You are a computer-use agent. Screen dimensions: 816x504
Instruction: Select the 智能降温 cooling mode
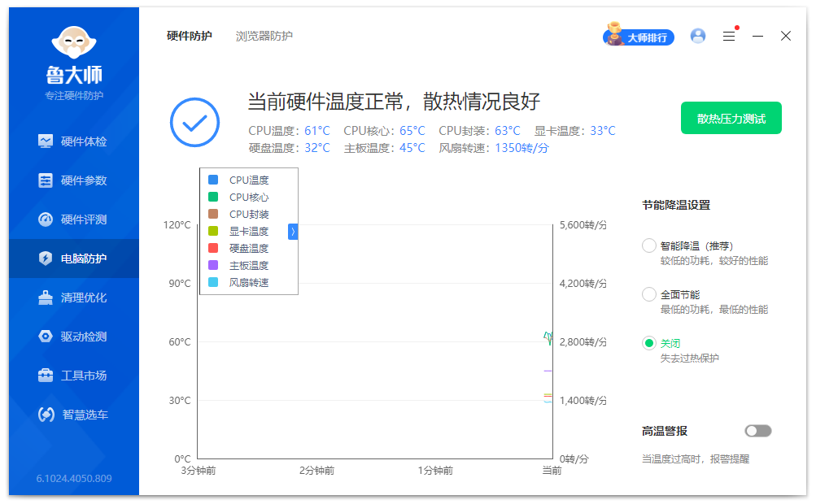pyautogui.click(x=649, y=245)
